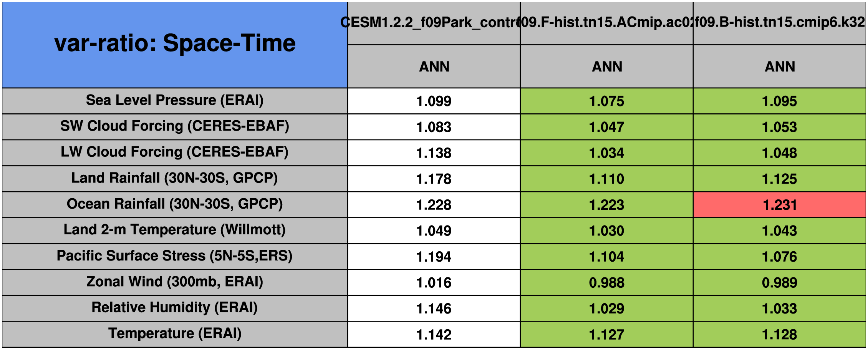Click the Relative Humidity (ERAI) row label
This screenshot has width=868, height=350.
[x=175, y=308]
